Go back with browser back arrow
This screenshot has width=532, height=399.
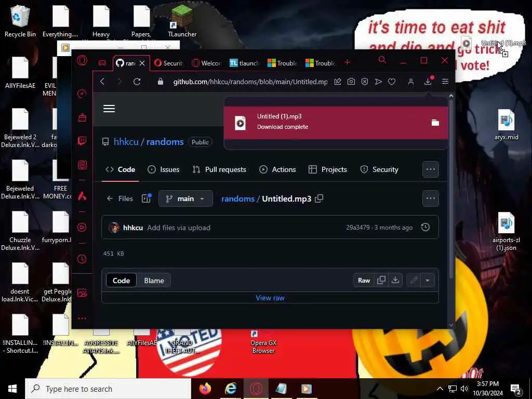pyautogui.click(x=102, y=82)
